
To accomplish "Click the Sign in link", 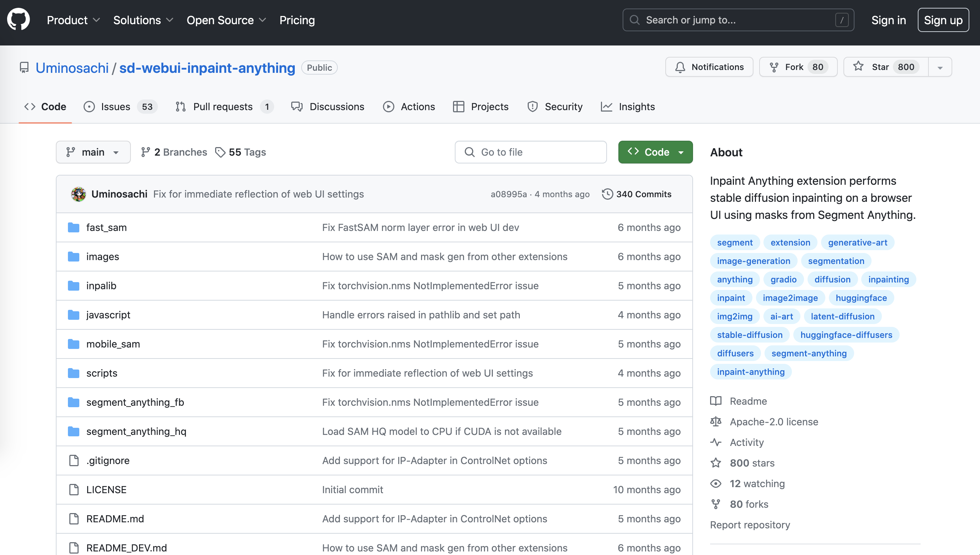I will coord(888,20).
